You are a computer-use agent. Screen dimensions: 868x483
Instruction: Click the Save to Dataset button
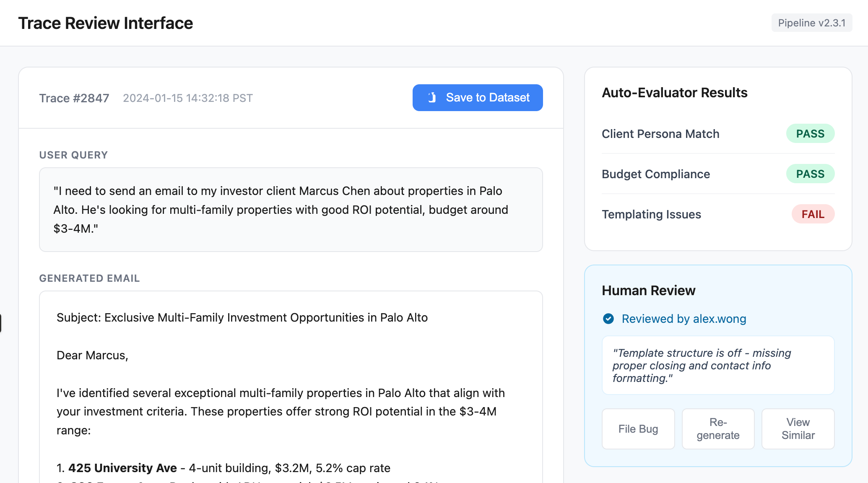(x=477, y=98)
